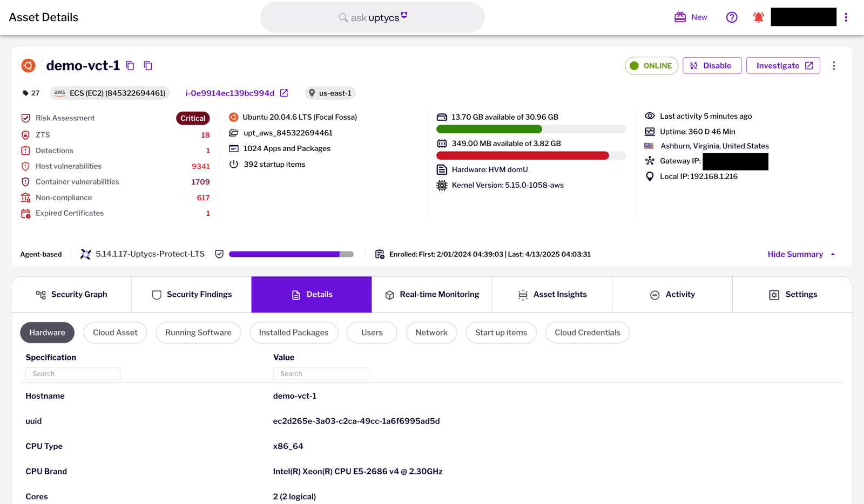Click the Uptime monitor icon
The image size is (864, 504).
tap(650, 132)
